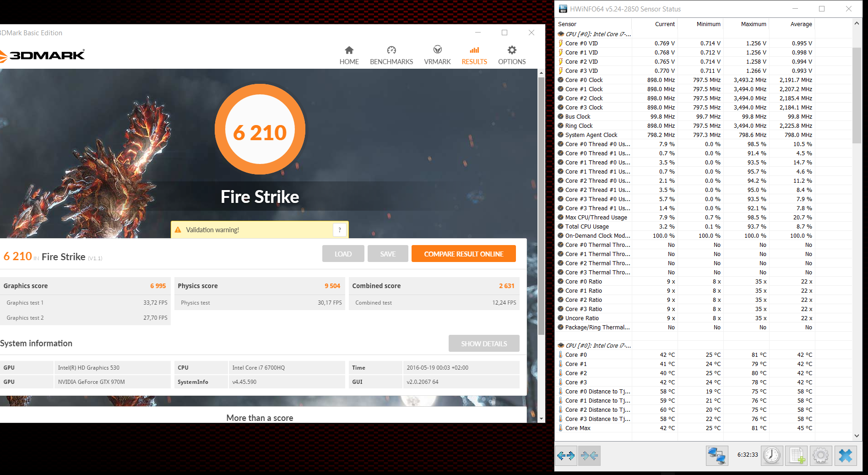868x475 pixels.
Task: Collapse HWiNFO sensor columns with the inward arrows button
Action: pos(589,455)
